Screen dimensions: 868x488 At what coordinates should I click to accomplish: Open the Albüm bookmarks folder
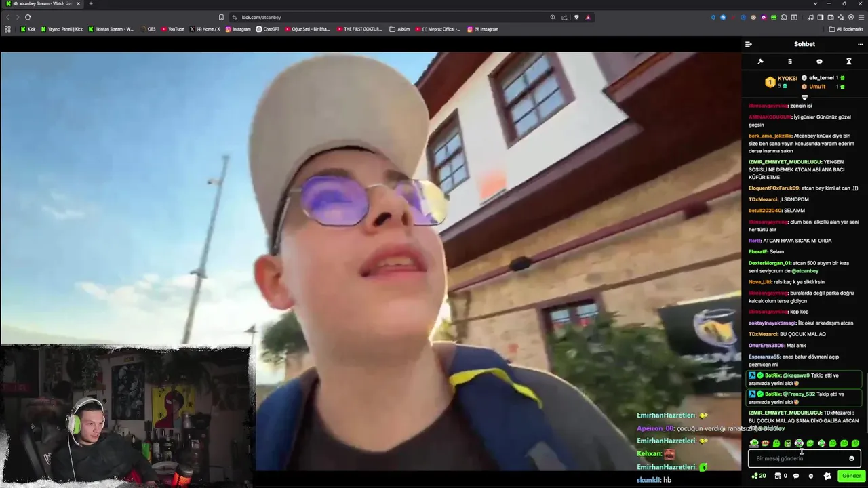[x=399, y=29]
